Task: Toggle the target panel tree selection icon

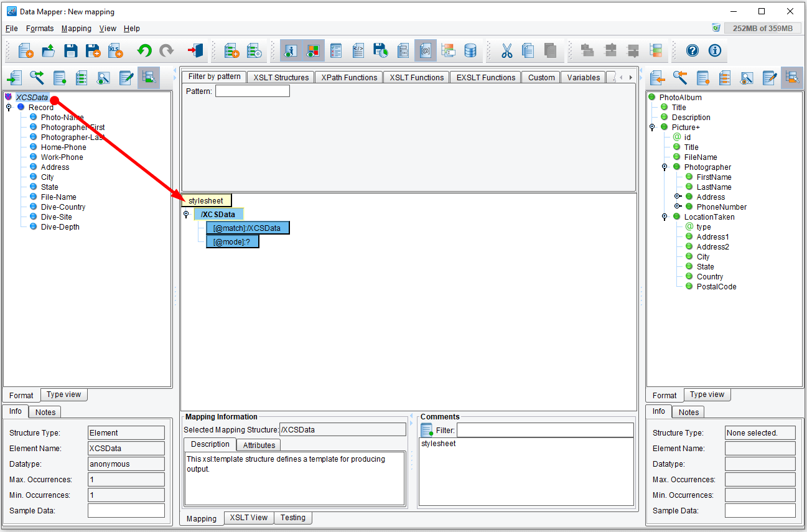Action: [792, 78]
